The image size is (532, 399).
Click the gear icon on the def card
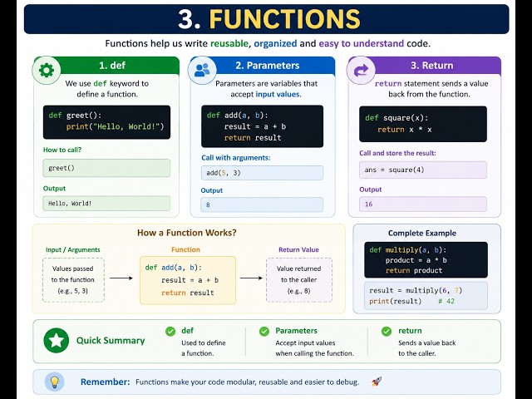pos(47,70)
